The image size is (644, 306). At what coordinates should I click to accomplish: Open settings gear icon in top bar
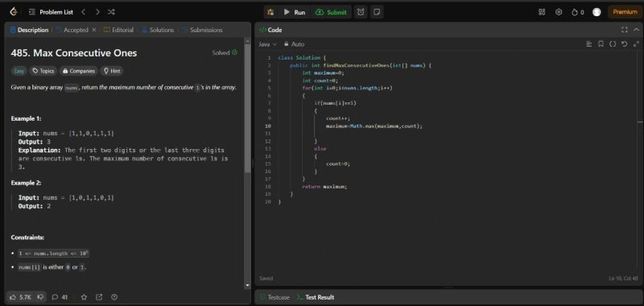click(559, 12)
